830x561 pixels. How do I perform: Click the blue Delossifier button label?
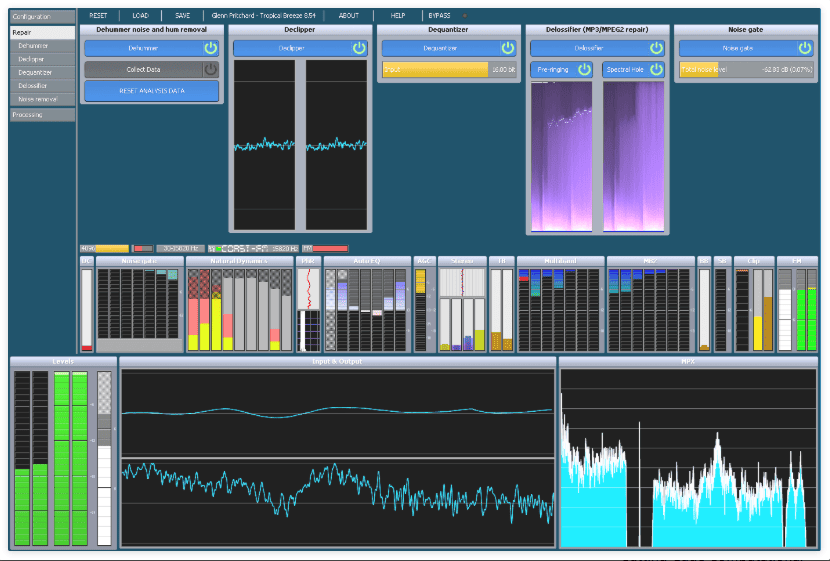(589, 48)
